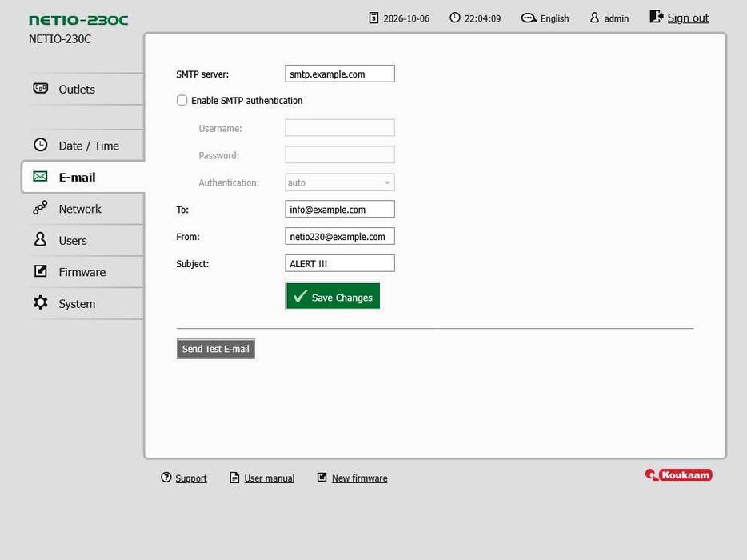Open the Support link
747x560 pixels.
point(191,478)
